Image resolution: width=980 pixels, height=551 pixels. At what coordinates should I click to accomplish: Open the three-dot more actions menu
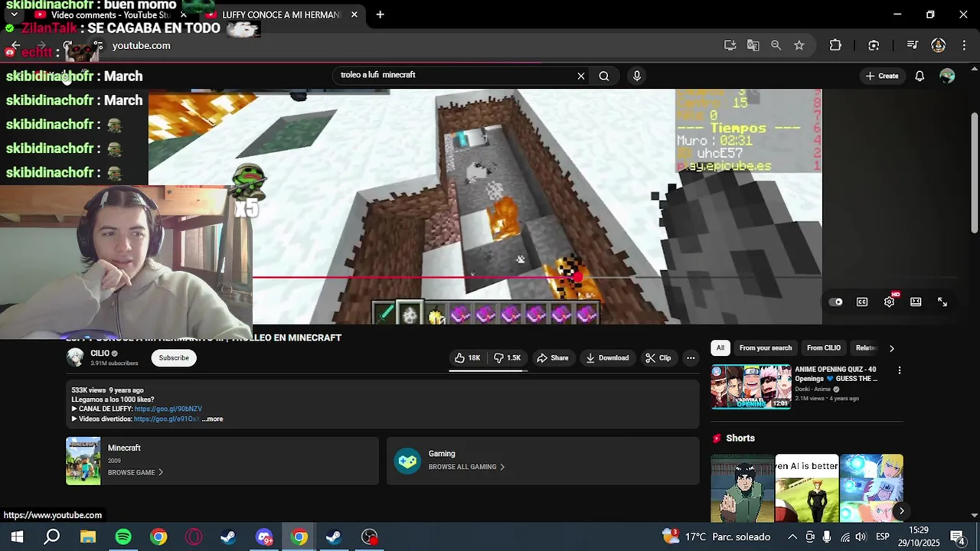point(691,357)
